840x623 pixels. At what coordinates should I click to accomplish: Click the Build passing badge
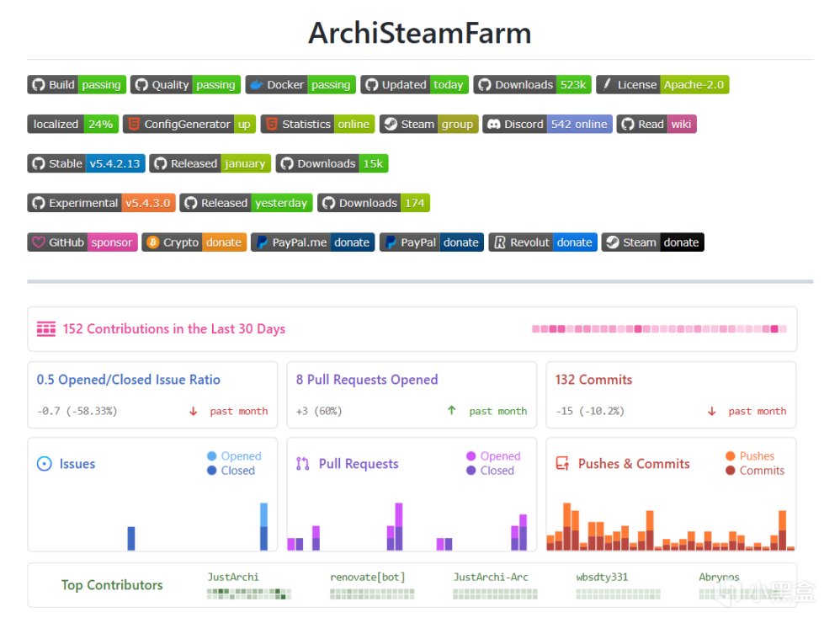tap(77, 85)
